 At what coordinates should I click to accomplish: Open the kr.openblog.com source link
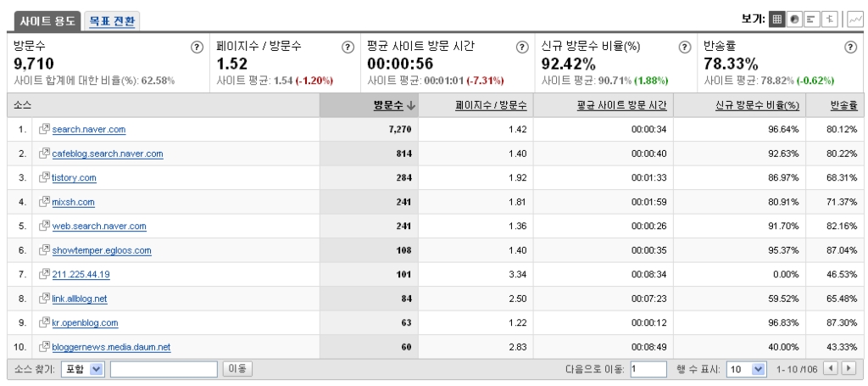[85, 323]
